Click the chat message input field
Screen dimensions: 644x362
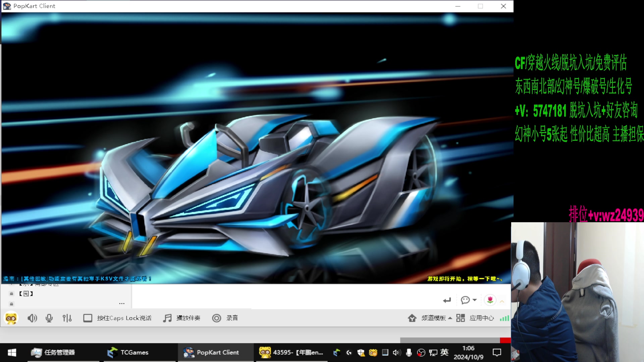pos(285,297)
